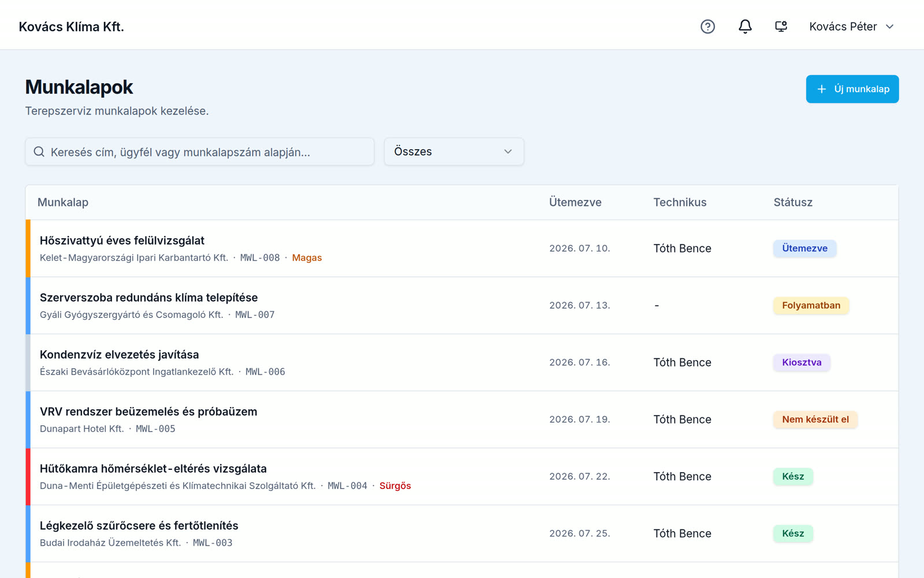Click Kész badge in MWL-004 row
This screenshot has width=924, height=578.
coord(793,476)
